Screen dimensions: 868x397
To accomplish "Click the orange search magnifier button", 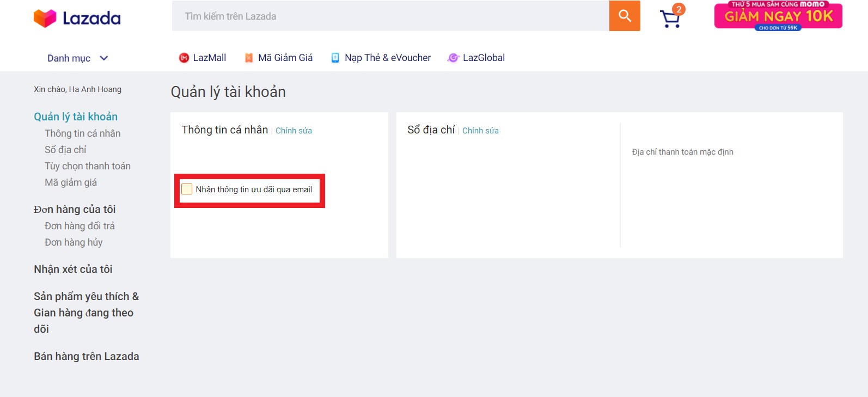I will 625,16.
